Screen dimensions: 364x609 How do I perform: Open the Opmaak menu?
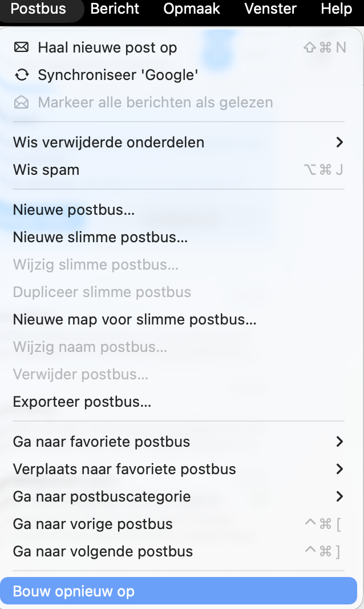point(191,9)
